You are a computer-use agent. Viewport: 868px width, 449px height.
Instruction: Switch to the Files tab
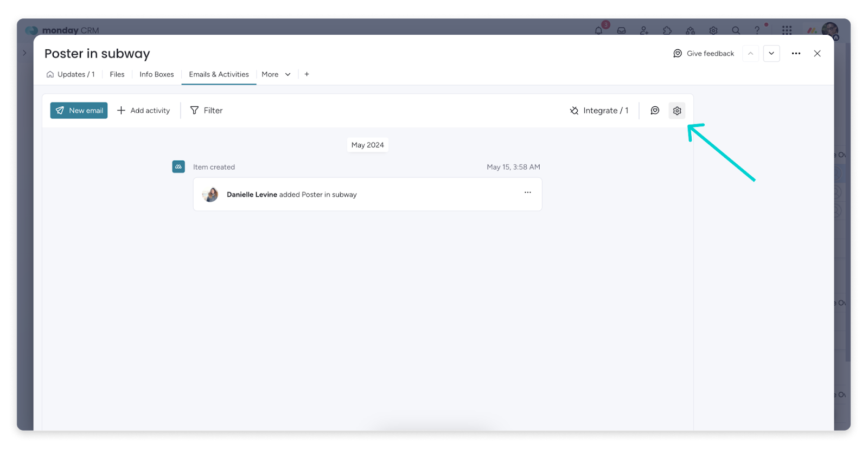117,74
